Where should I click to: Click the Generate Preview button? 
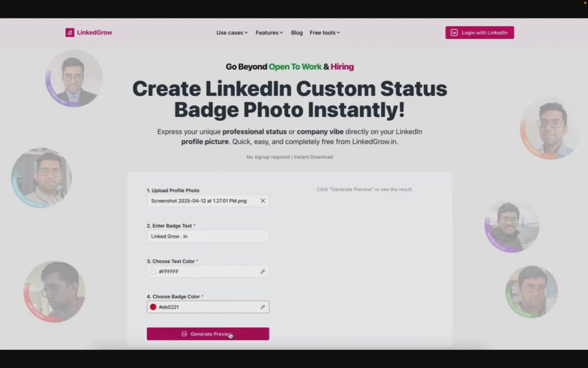pos(208,334)
